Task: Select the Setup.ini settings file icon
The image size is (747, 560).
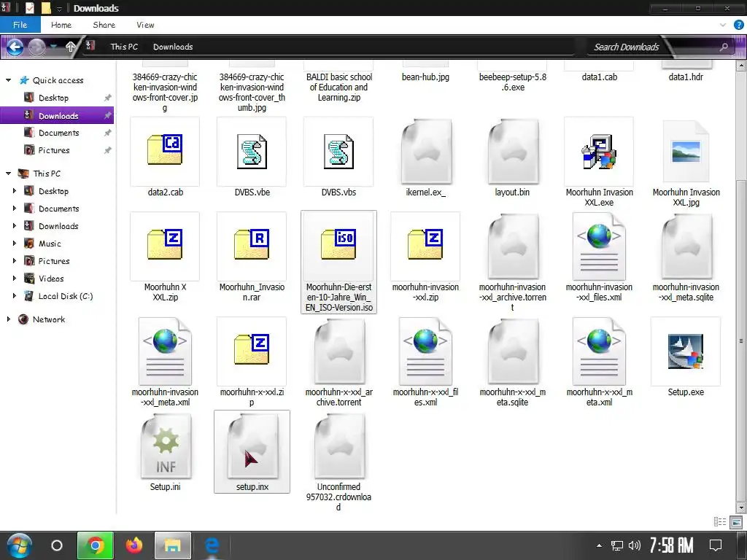Action: (166, 447)
